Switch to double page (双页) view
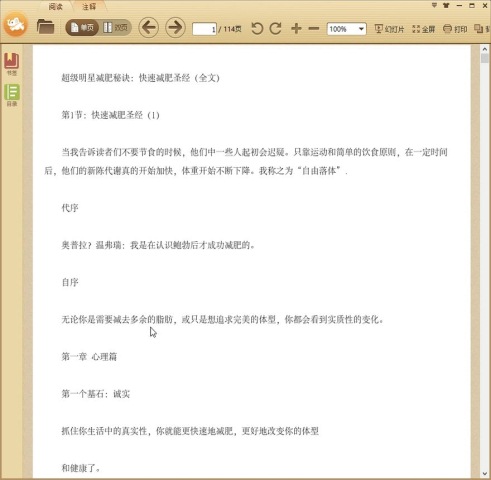Image resolution: width=491 pixels, height=480 pixels. click(115, 28)
